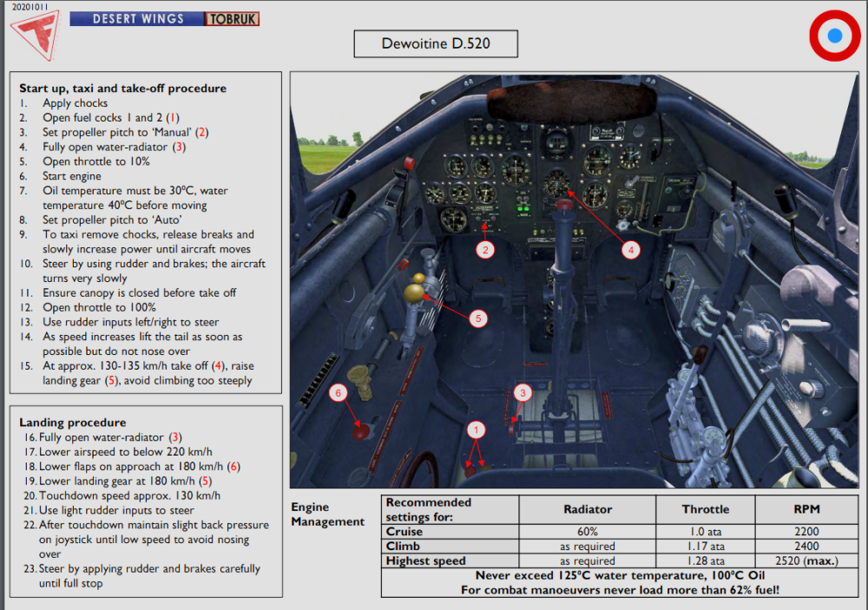Select the Dewoitine D.520 title box
The width and height of the screenshot is (868, 610).
[x=436, y=43]
